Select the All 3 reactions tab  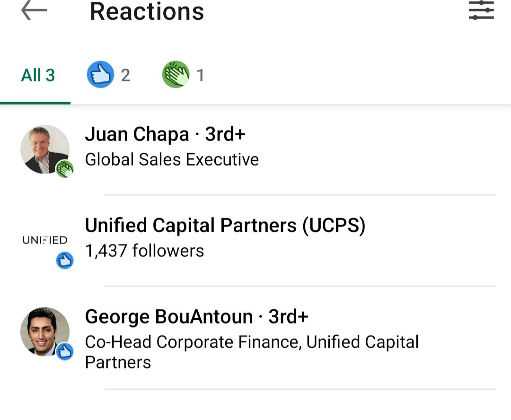coord(38,75)
